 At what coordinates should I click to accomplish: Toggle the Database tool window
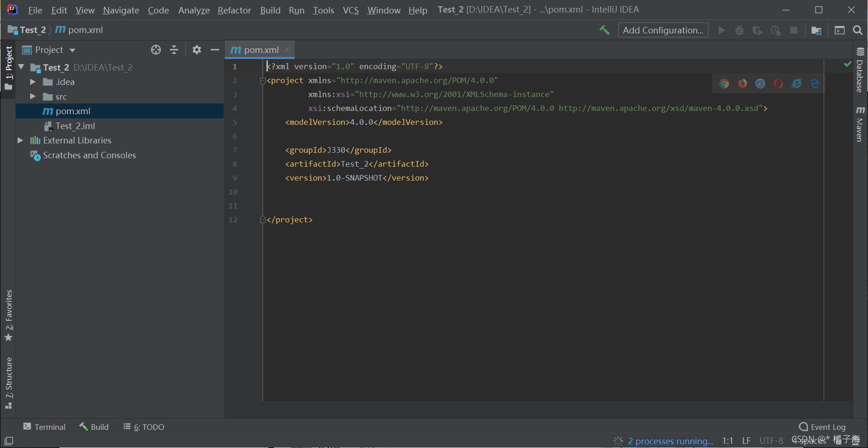coord(860,70)
